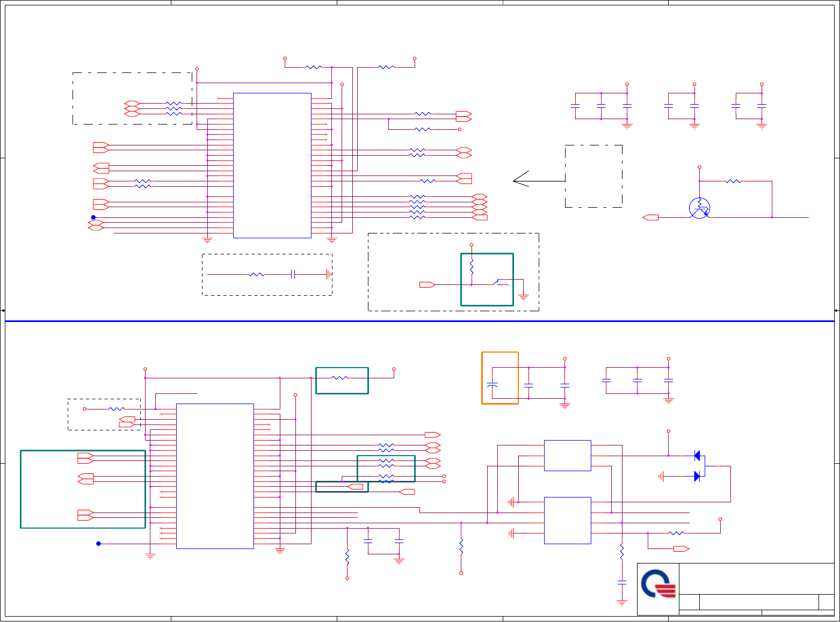840x622 pixels.
Task: Click the port symbol feeding the teal switch box
Action: 428,284
